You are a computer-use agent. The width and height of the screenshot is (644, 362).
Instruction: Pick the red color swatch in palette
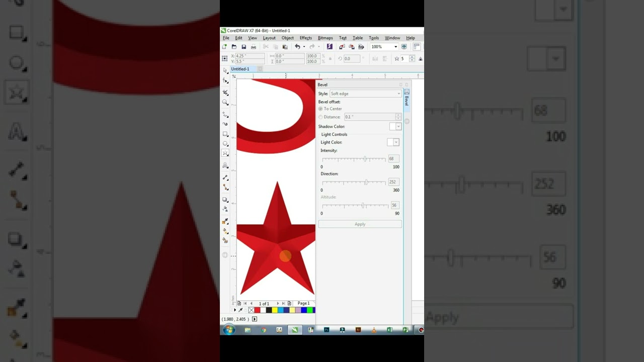[257, 310]
